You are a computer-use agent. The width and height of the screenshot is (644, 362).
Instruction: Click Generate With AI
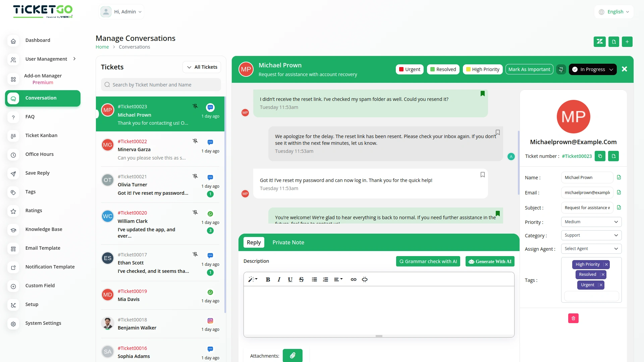tap(490, 261)
